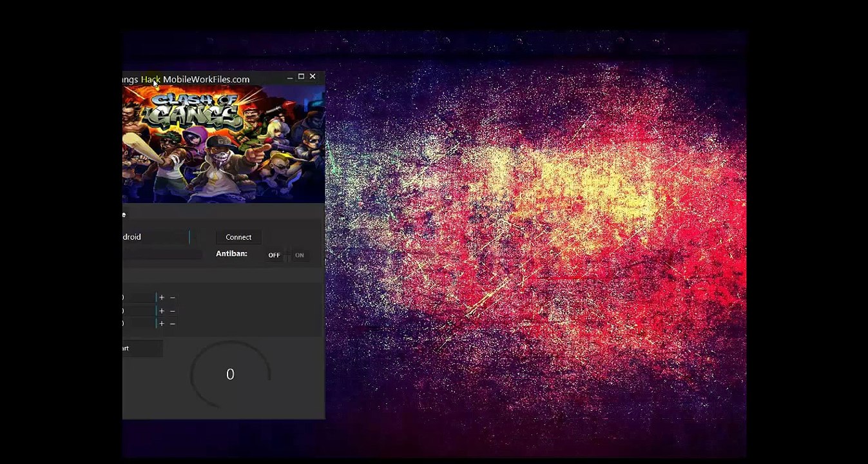
Task: Close the Gangs Hack window
Action: coord(313,77)
